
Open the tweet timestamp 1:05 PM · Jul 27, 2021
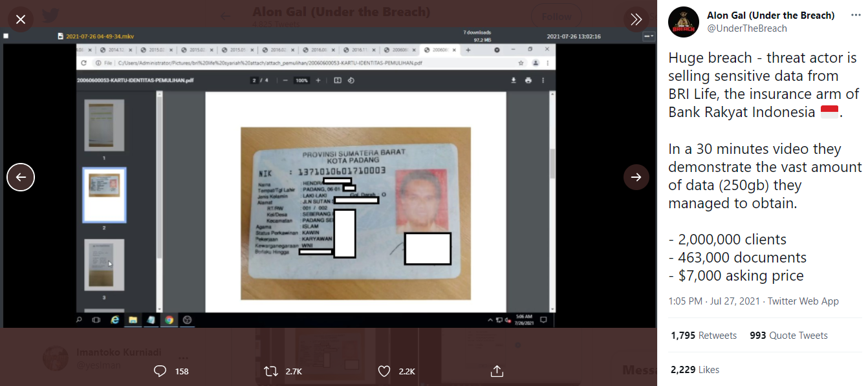click(715, 301)
